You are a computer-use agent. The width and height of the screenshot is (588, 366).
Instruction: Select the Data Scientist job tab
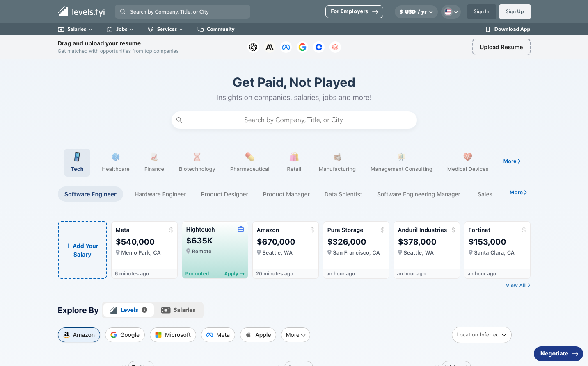[343, 194]
